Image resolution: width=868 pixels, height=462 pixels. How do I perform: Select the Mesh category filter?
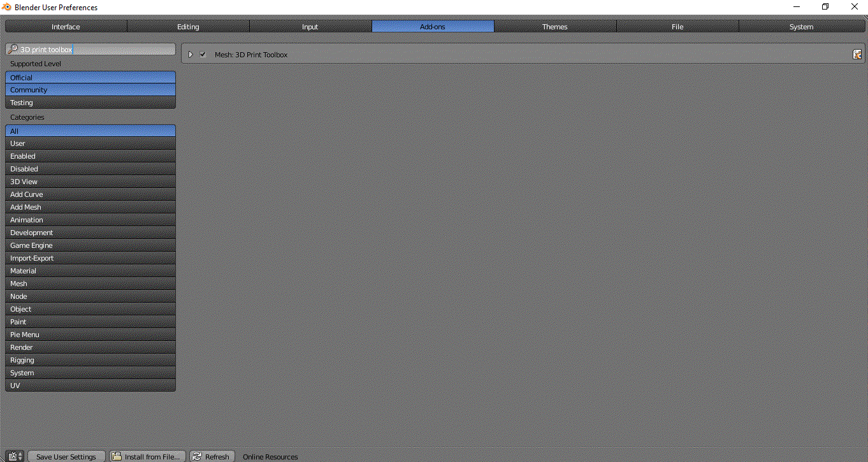pos(90,284)
